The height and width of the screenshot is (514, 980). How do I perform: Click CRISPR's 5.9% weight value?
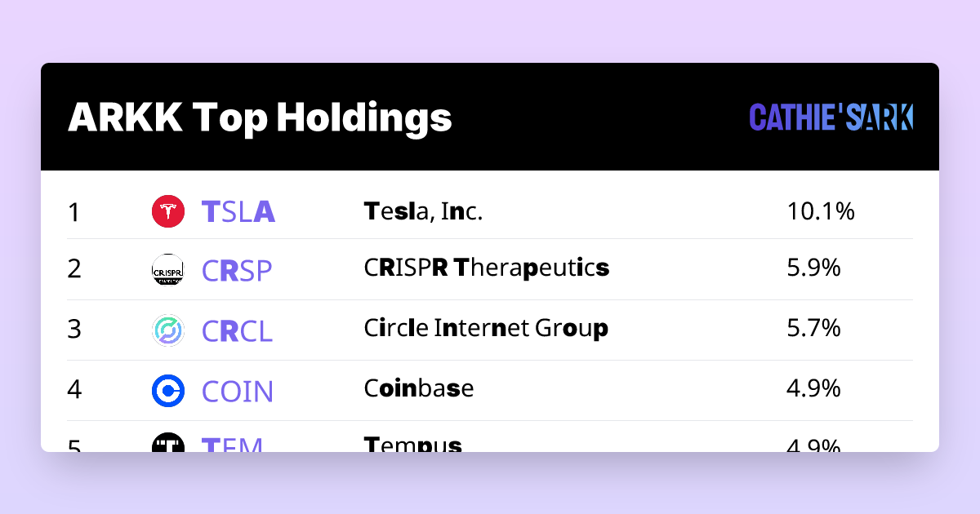[x=813, y=268]
